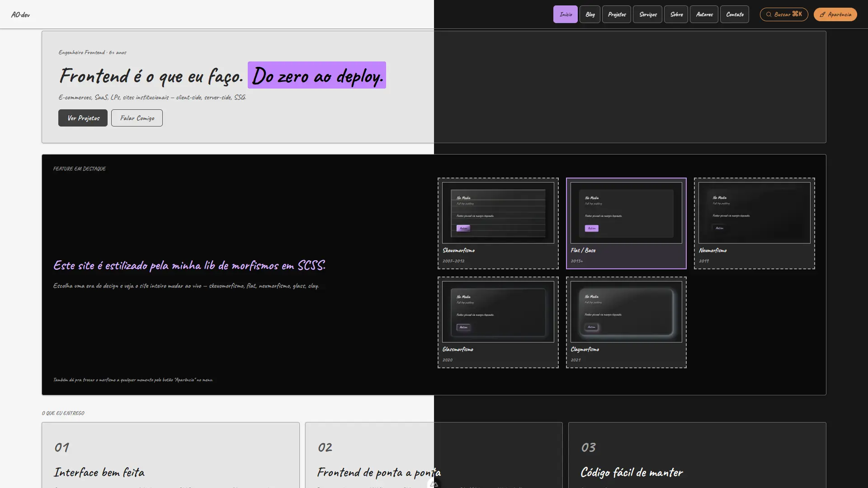Open the 'Interface bem feita' card

170,455
